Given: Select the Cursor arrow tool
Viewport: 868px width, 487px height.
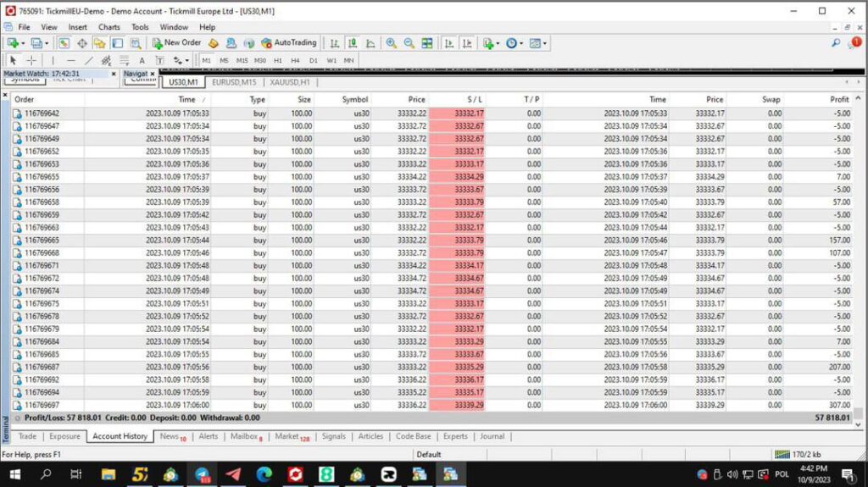Looking at the screenshot, I should [14, 60].
